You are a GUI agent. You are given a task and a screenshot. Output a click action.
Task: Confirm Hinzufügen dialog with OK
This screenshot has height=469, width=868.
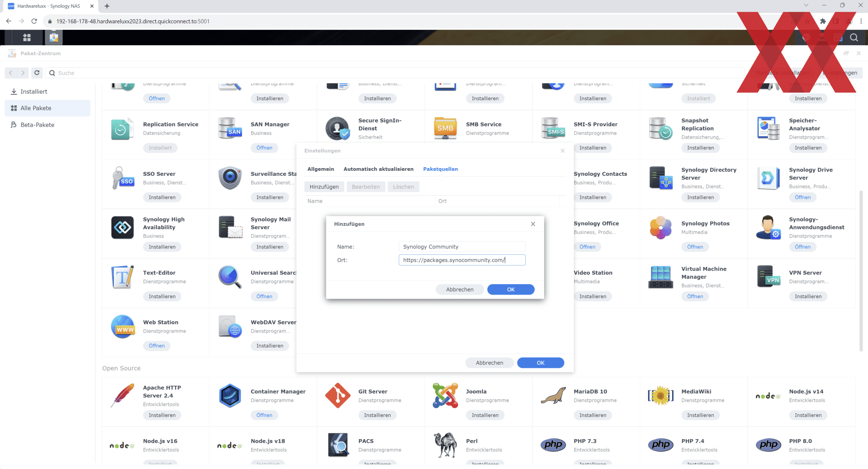(x=511, y=290)
